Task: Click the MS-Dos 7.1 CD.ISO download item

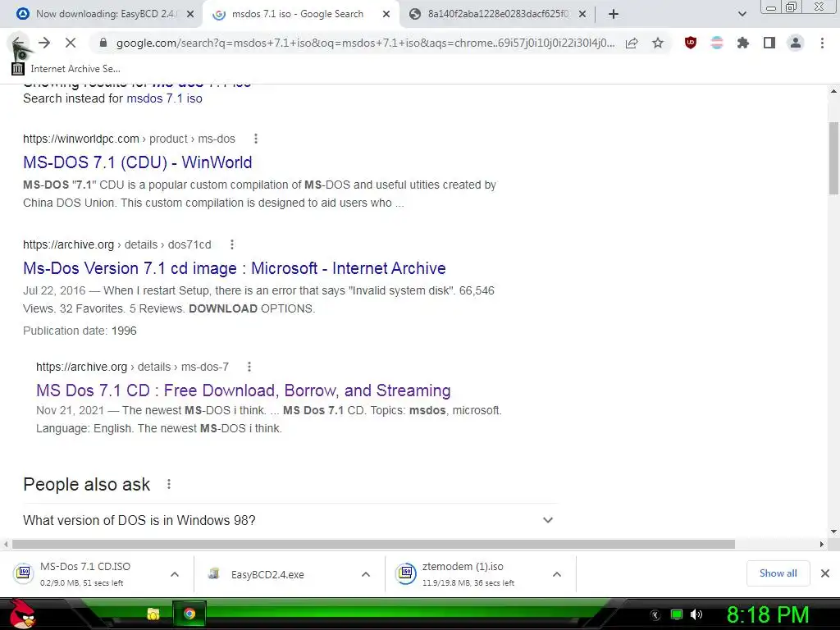Action: [x=85, y=573]
